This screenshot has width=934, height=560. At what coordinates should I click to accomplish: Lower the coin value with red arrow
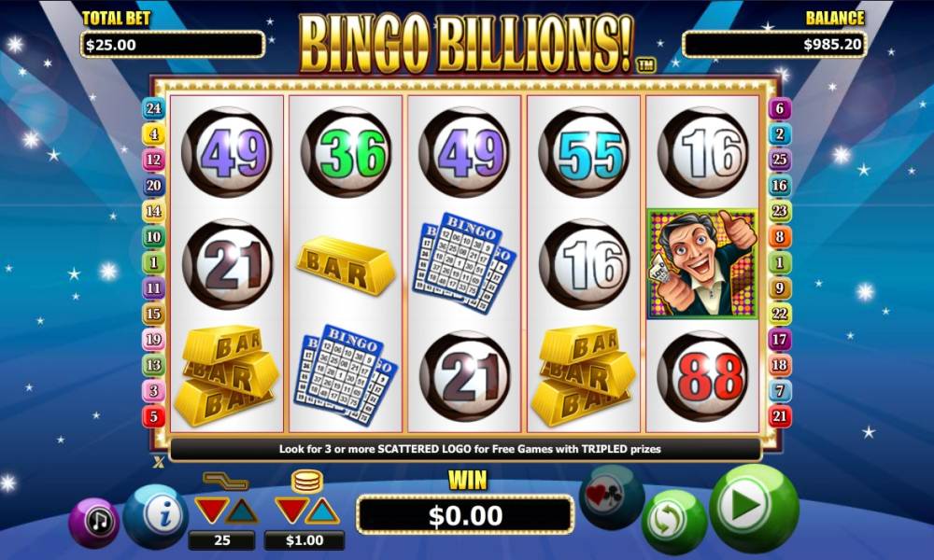pyautogui.click(x=290, y=511)
